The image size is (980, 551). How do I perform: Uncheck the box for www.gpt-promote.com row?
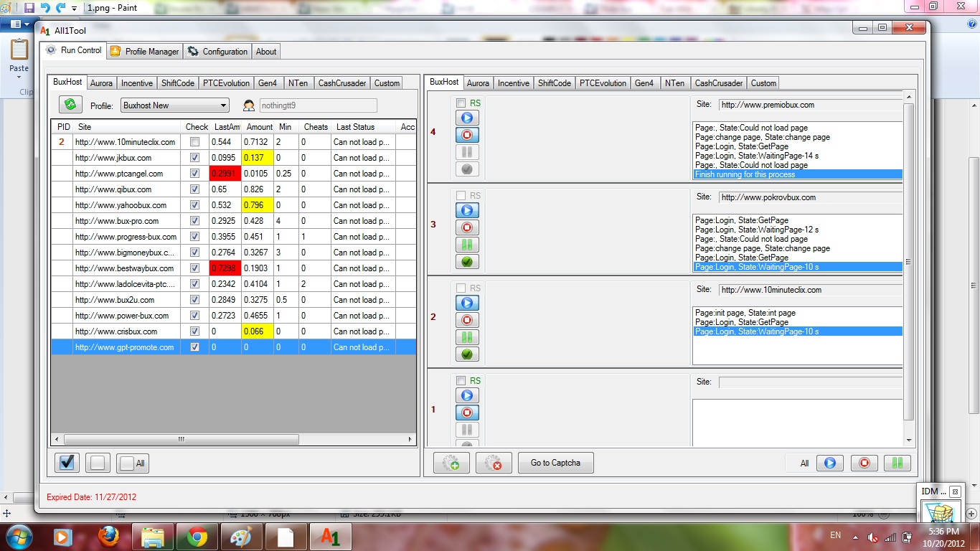pos(194,347)
